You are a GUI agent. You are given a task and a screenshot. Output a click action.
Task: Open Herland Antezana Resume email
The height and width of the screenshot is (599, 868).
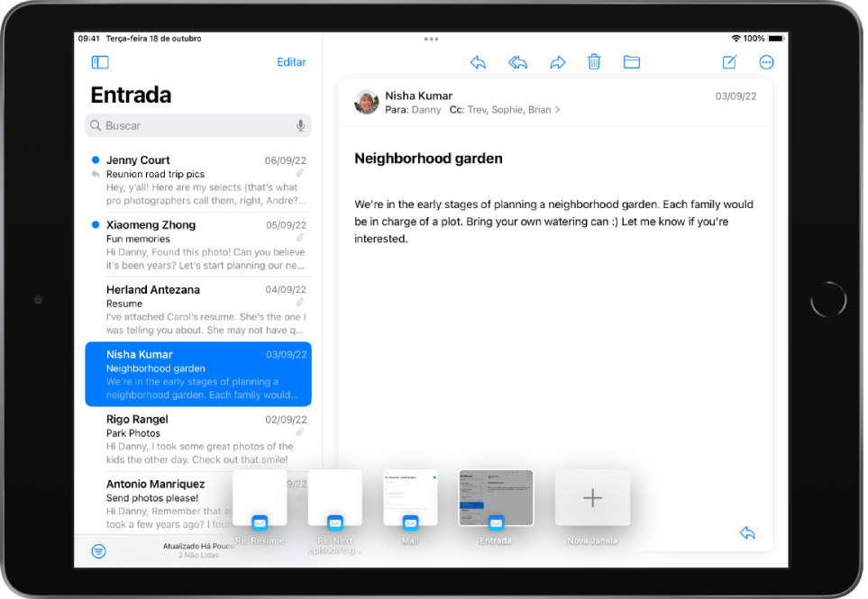pyautogui.click(x=198, y=309)
